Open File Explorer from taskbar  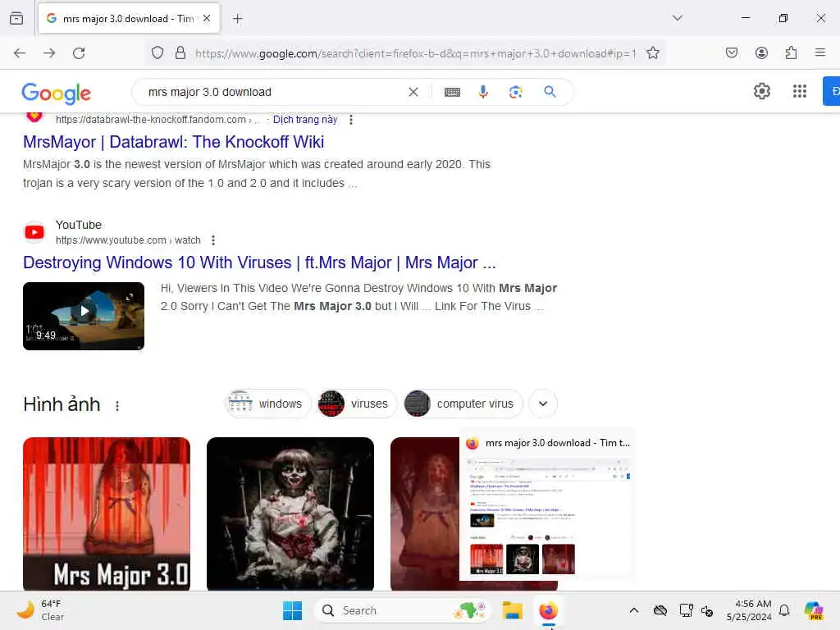click(x=512, y=610)
